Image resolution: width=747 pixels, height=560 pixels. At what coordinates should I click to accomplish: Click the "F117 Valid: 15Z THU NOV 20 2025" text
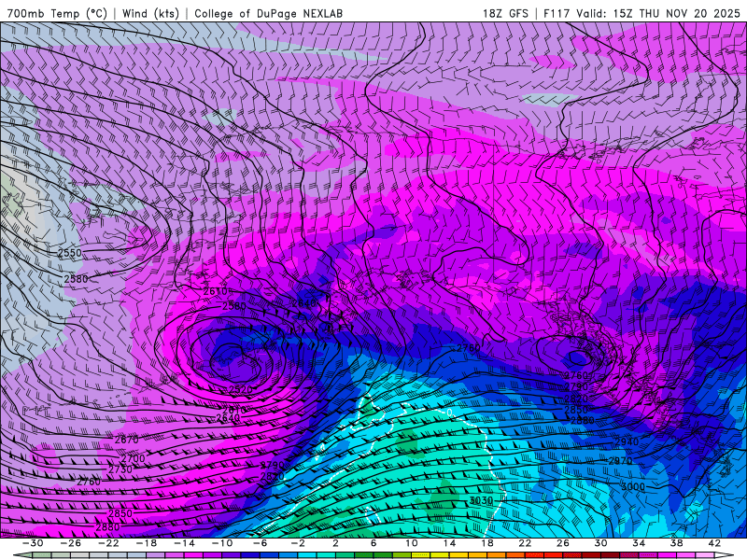(642, 13)
